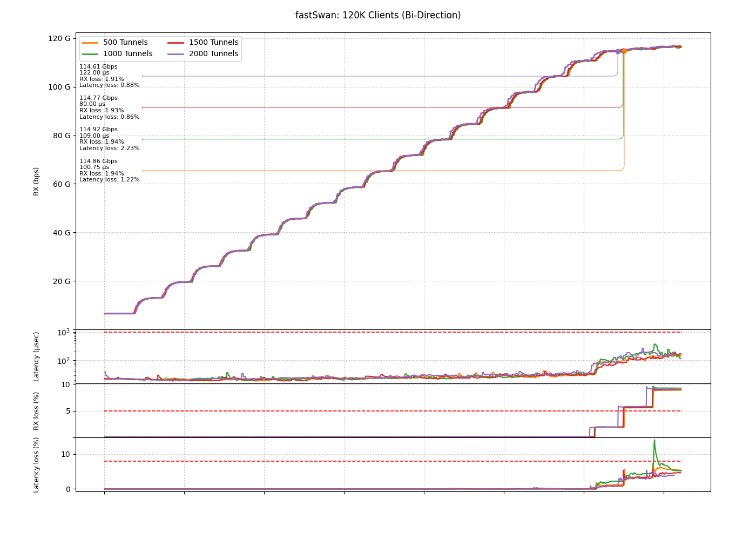Click the 2000 Tunnels legend entry
This screenshot has width=756, height=540.
tap(203, 53)
